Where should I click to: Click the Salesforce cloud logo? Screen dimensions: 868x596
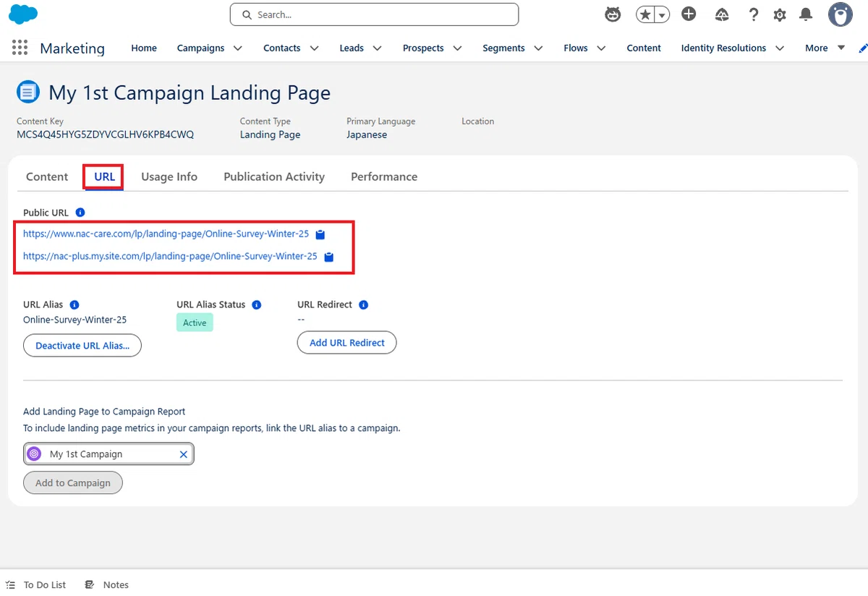(24, 14)
